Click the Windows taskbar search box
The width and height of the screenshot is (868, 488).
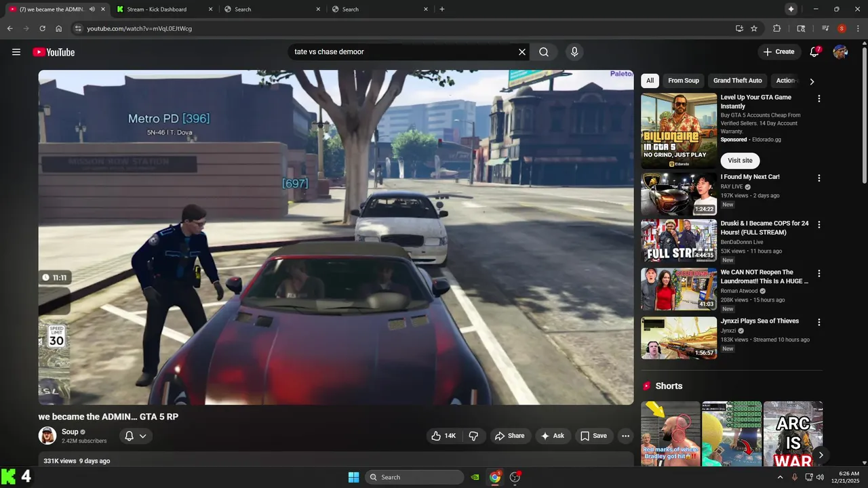click(414, 477)
